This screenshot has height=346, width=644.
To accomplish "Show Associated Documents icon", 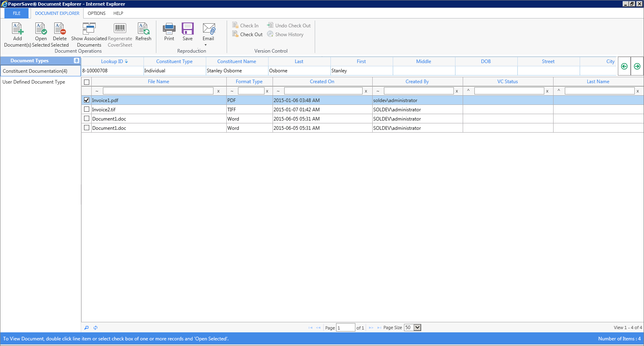I will tap(89, 29).
